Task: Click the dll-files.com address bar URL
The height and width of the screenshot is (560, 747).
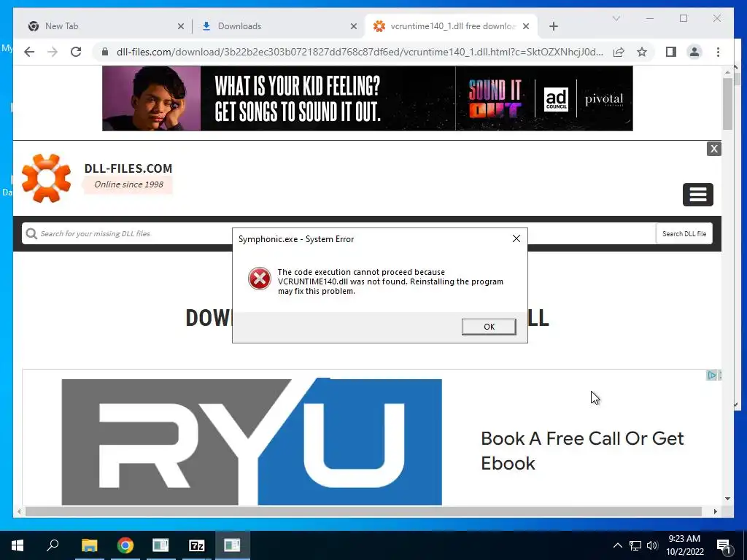Action: 360,52
